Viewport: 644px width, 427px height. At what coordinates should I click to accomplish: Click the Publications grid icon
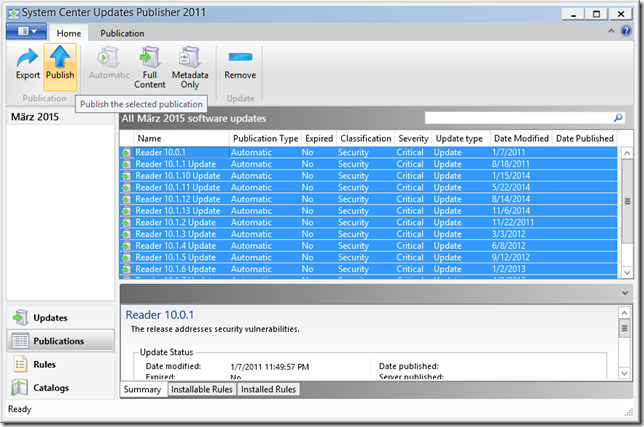click(20, 341)
